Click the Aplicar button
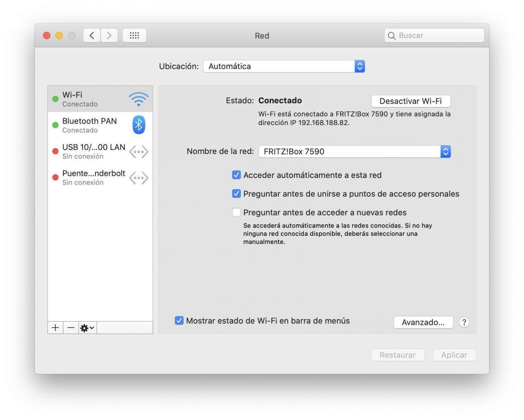 [x=454, y=355]
